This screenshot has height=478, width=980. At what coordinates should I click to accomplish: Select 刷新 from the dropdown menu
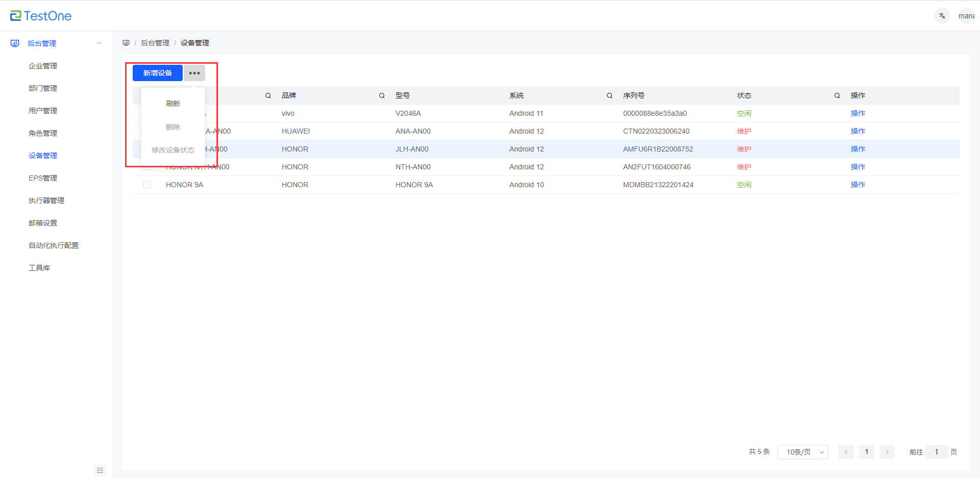click(x=173, y=104)
